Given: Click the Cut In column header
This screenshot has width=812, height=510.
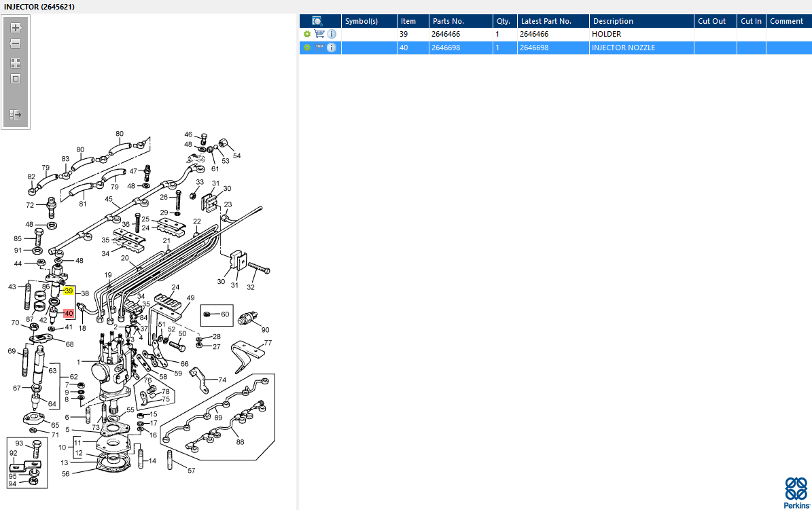Looking at the screenshot, I should pos(751,21).
